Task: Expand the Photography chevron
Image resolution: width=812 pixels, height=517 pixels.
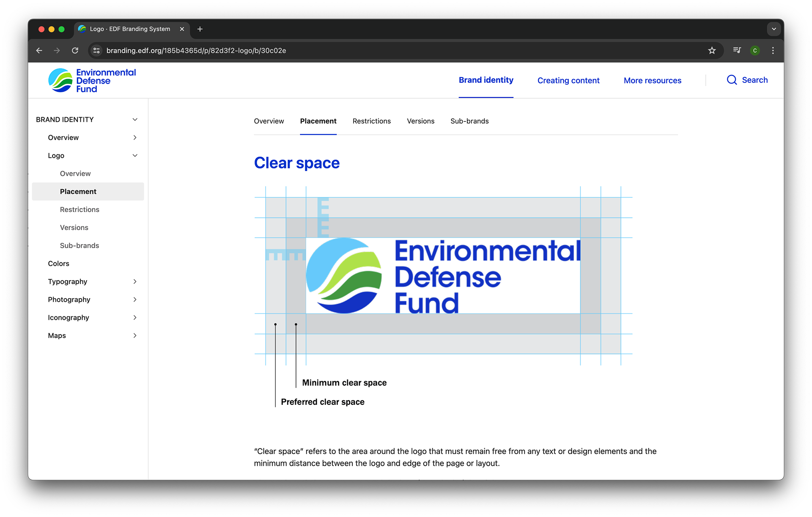Action: click(x=135, y=300)
